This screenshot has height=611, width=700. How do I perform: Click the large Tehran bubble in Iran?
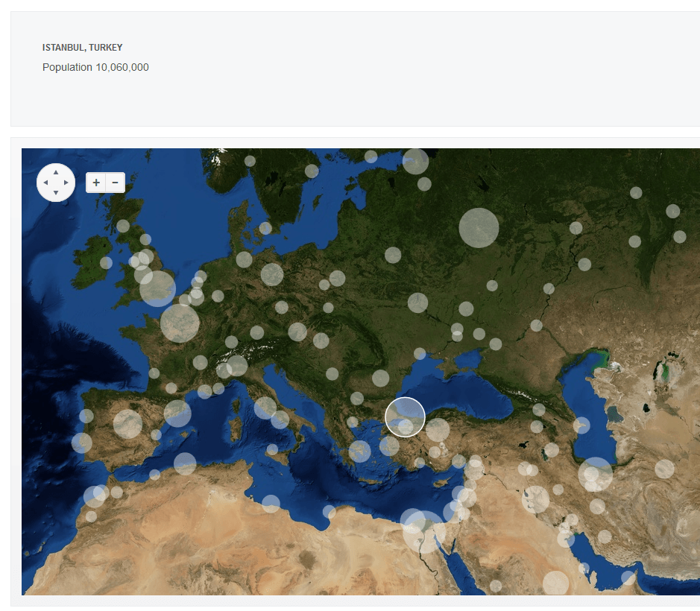pyautogui.click(x=595, y=474)
